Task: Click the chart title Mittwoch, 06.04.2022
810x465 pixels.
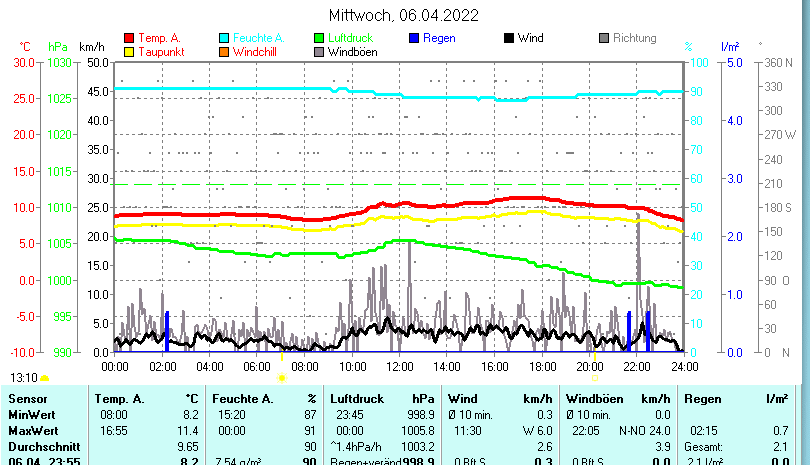Action: click(x=404, y=15)
